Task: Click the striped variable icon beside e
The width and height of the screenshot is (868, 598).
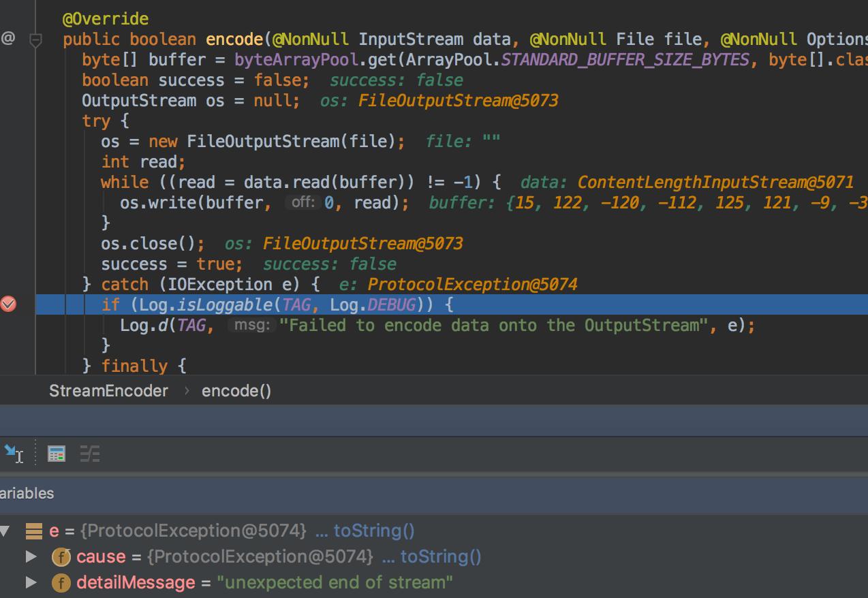Action: 34,531
